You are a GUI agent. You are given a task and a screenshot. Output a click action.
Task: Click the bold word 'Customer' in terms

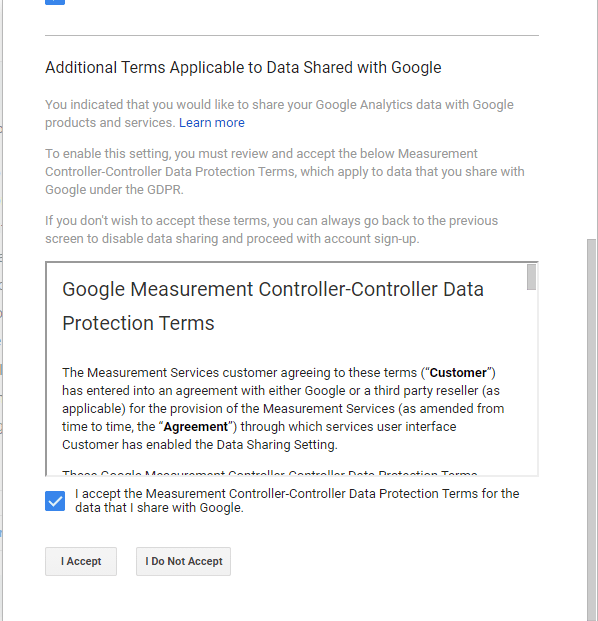458,373
